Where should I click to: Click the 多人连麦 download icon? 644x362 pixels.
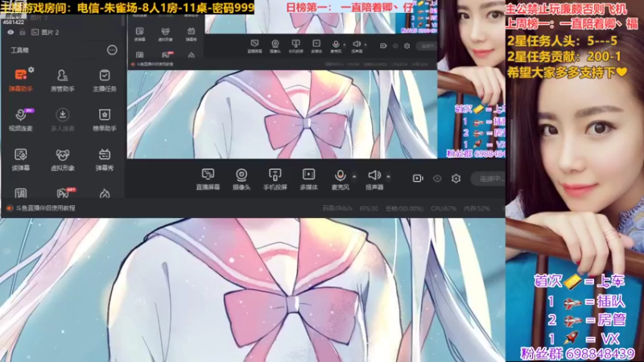pos(63,114)
